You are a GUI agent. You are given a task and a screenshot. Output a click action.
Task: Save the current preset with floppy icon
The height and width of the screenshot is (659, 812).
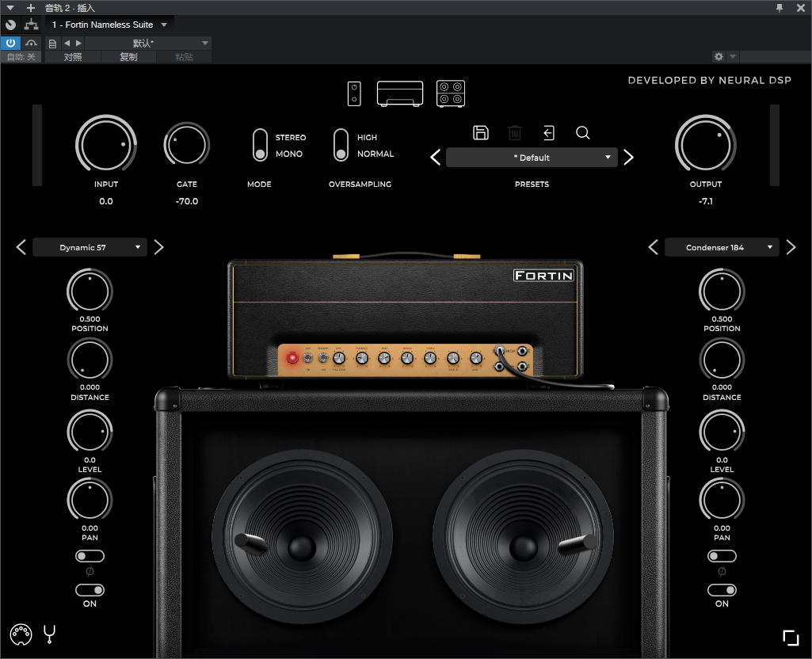[481, 132]
